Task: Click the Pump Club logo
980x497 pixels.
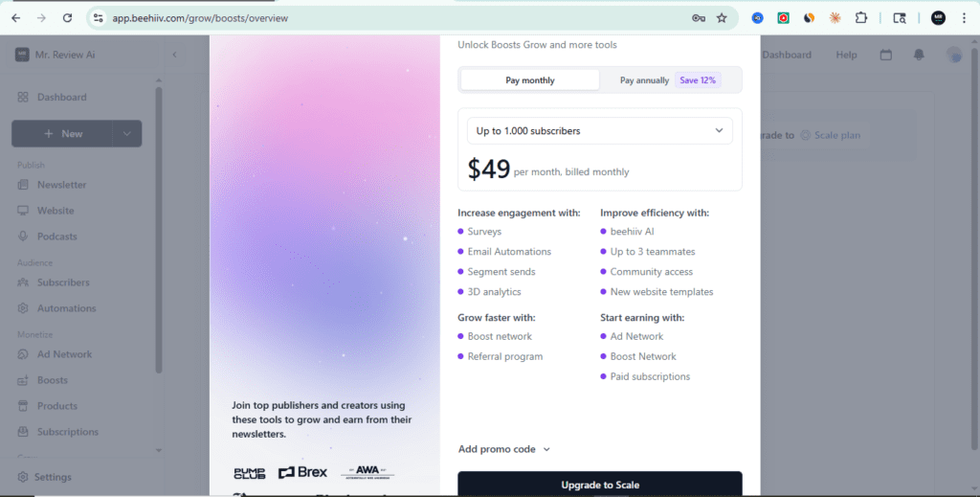Action: [250, 473]
